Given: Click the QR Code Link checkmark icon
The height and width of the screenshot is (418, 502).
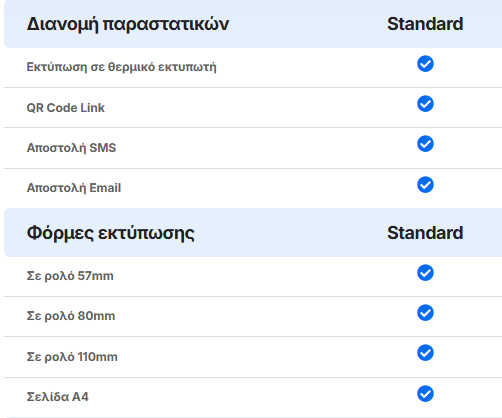Looking at the screenshot, I should [x=425, y=104].
